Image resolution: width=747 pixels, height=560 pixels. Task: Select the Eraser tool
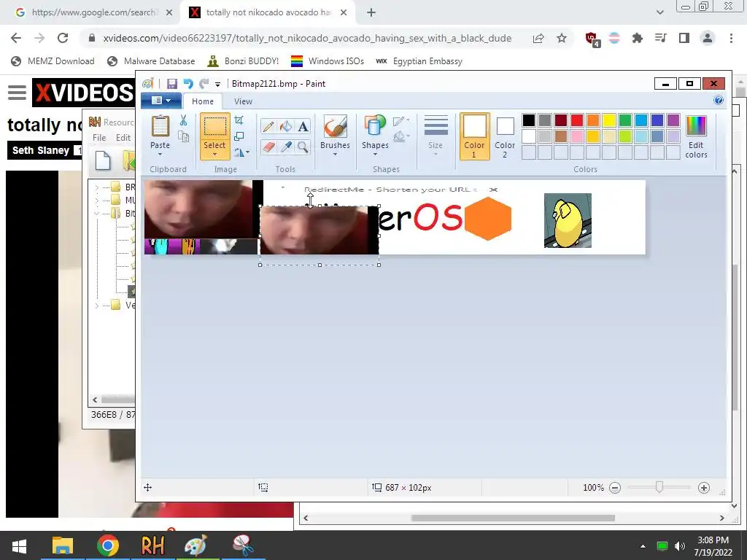tap(268, 147)
